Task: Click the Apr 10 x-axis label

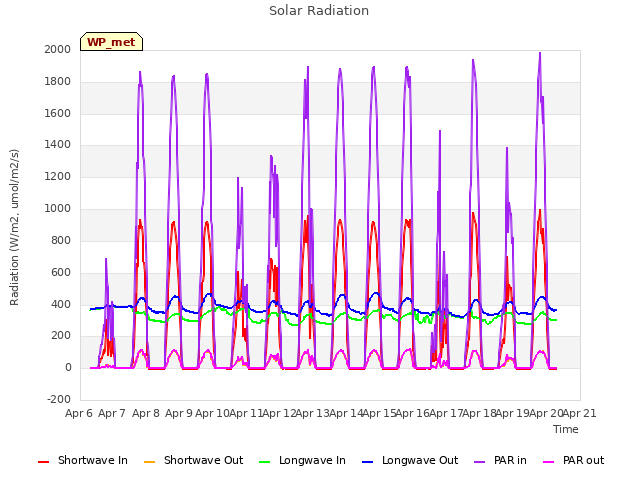Action: tap(212, 413)
